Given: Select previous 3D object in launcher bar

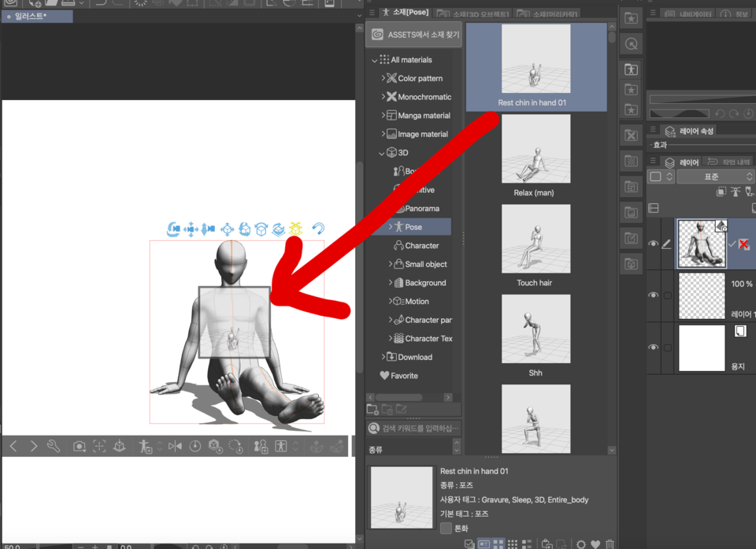Looking at the screenshot, I should point(13,447).
